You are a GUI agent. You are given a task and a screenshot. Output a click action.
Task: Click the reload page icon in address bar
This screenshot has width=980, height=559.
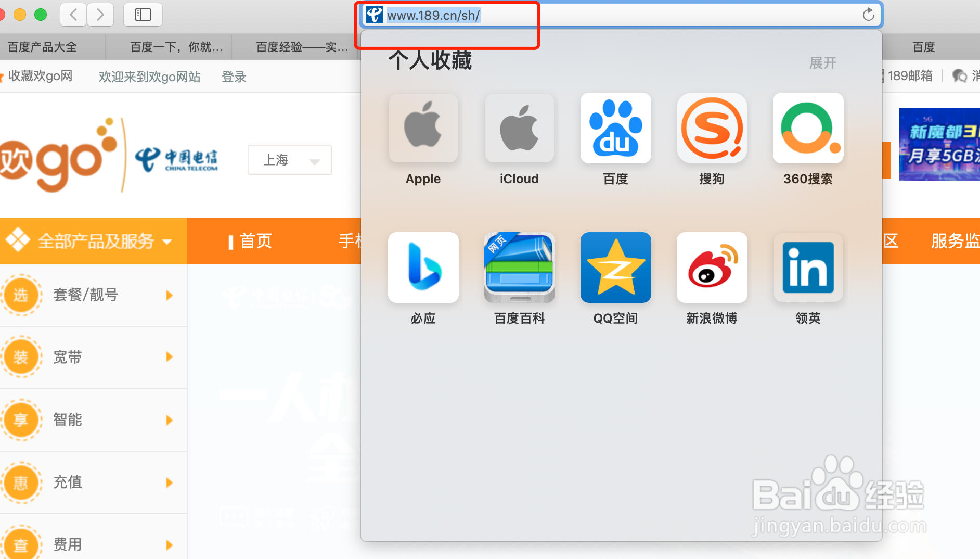tap(868, 15)
